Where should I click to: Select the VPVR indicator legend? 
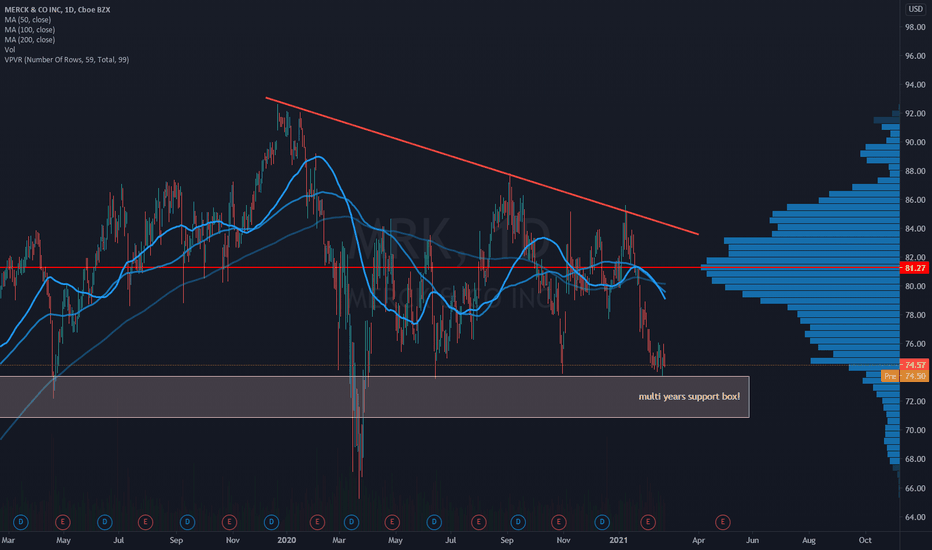pyautogui.click(x=67, y=60)
